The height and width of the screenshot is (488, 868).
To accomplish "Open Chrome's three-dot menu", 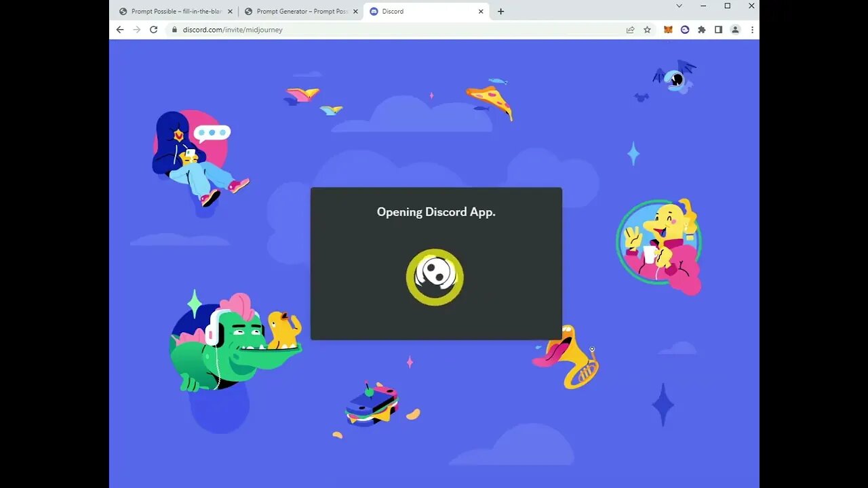I will (x=752, y=30).
